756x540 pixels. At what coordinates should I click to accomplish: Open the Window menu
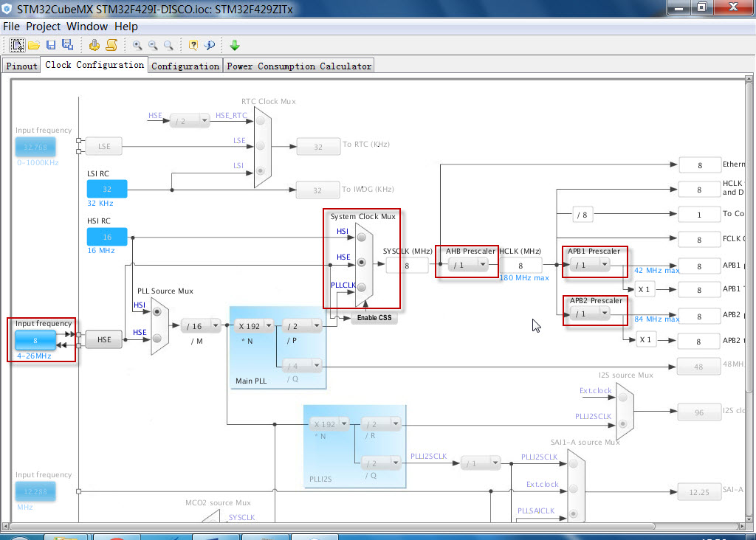pos(87,27)
